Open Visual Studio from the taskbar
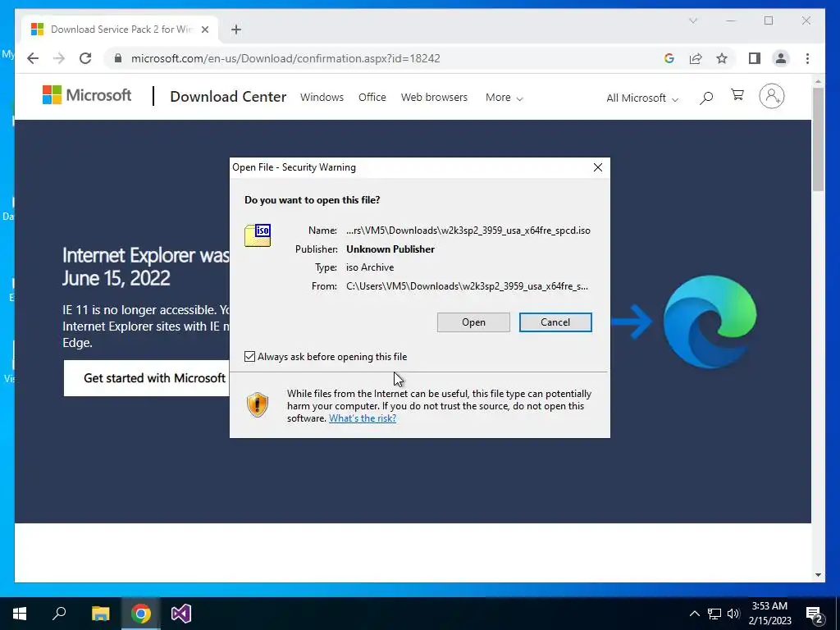840x630 pixels. [x=181, y=614]
